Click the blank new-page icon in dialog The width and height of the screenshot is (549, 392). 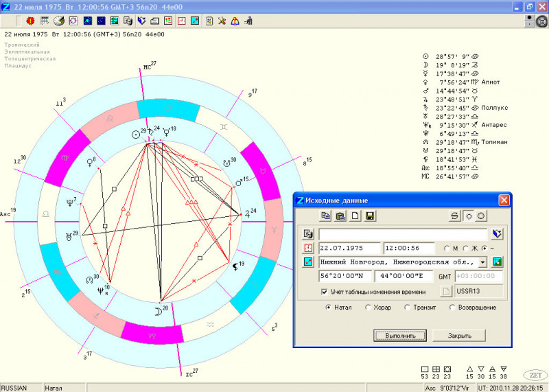coord(355,216)
